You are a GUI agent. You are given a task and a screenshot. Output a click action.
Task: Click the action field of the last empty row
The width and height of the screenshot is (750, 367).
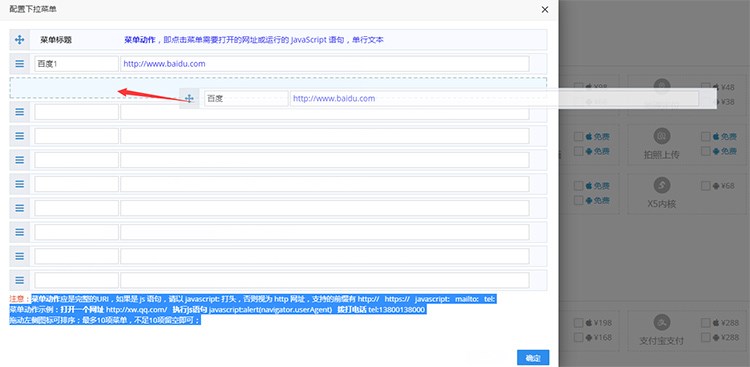pyautogui.click(x=325, y=280)
